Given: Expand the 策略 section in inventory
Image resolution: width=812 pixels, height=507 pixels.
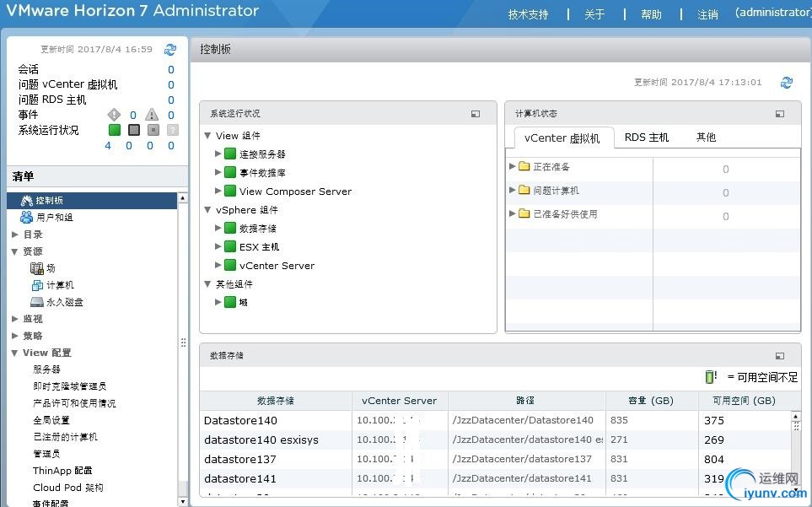Looking at the screenshot, I should pyautogui.click(x=15, y=336).
